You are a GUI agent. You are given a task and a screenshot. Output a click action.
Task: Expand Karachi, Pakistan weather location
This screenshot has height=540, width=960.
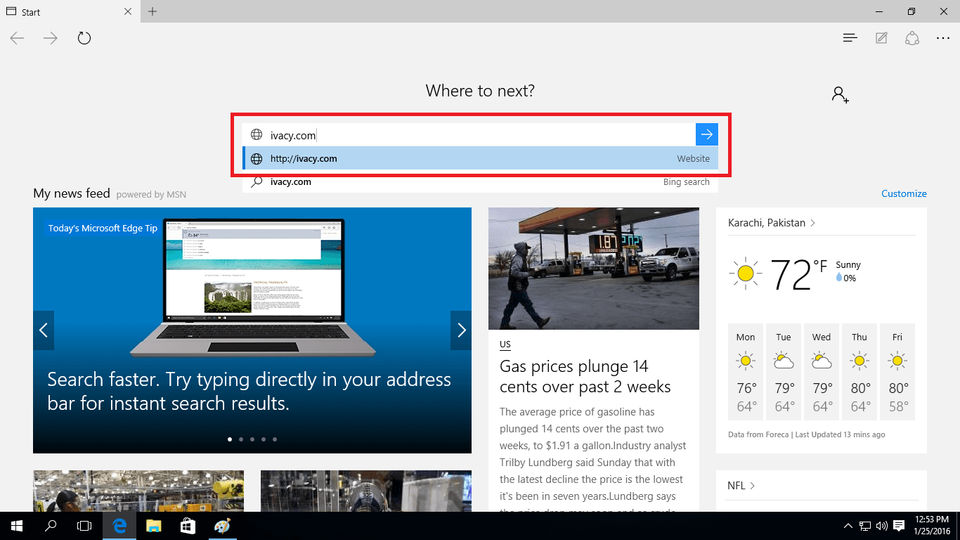click(771, 223)
